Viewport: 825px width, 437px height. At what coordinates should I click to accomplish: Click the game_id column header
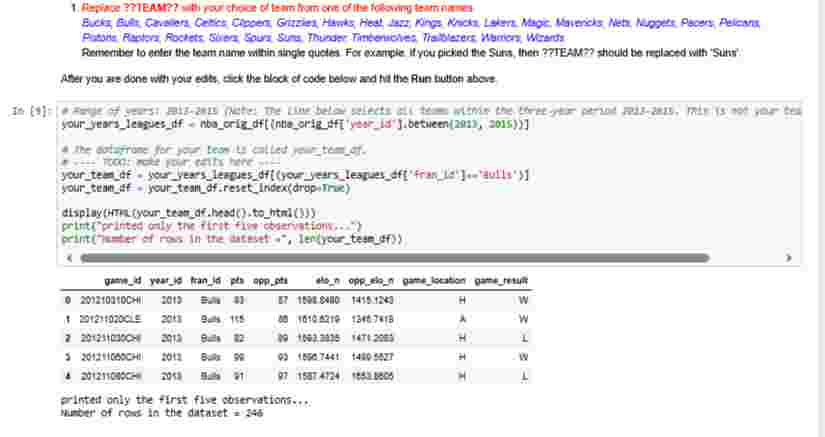123,280
